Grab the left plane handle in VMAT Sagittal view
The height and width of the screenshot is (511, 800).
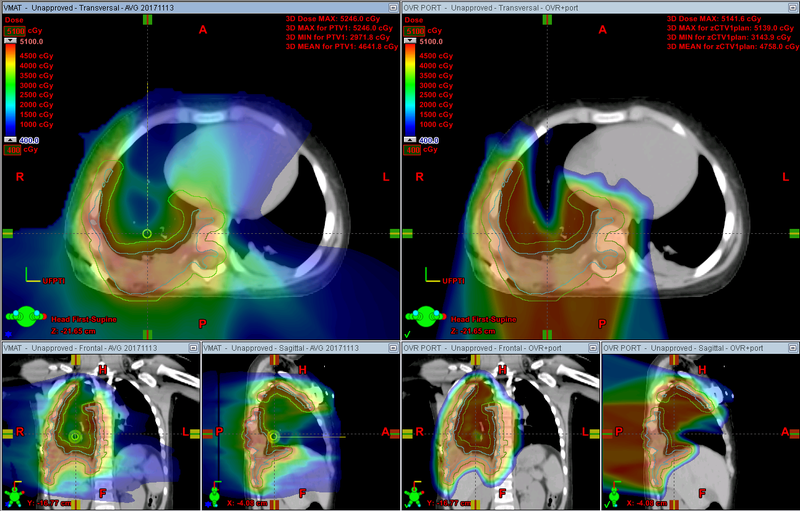coord(208,433)
